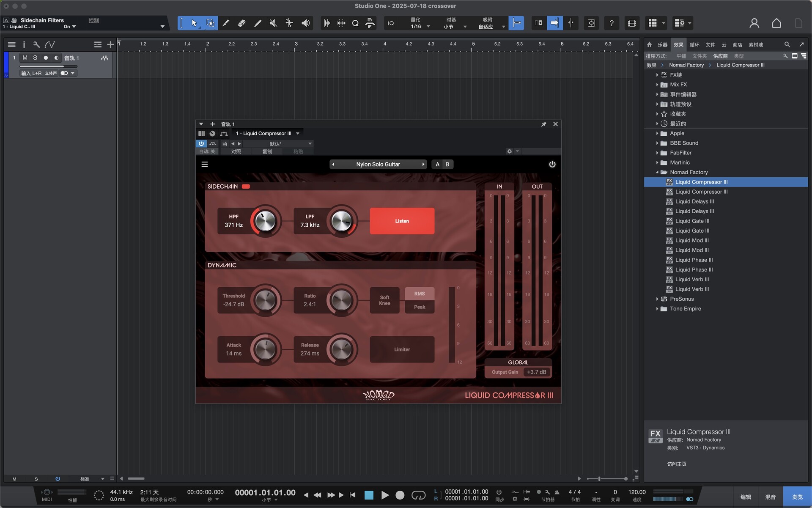Open the Start page home icon

pyautogui.click(x=776, y=23)
